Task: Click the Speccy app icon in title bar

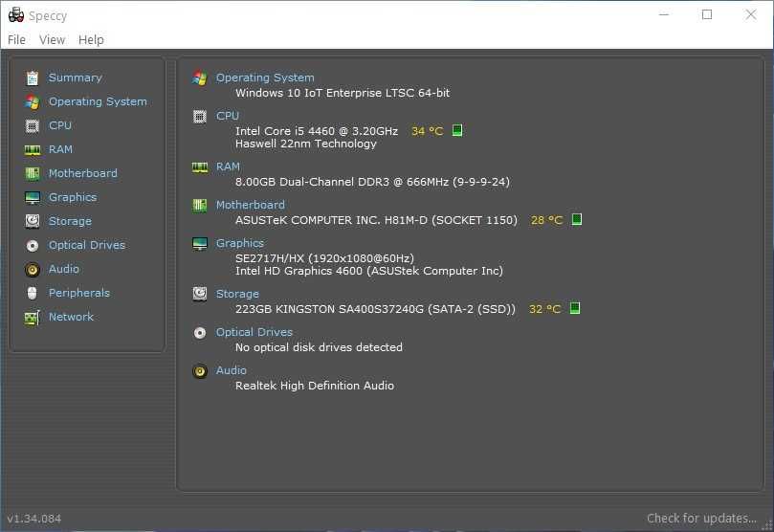Action: 16,14
